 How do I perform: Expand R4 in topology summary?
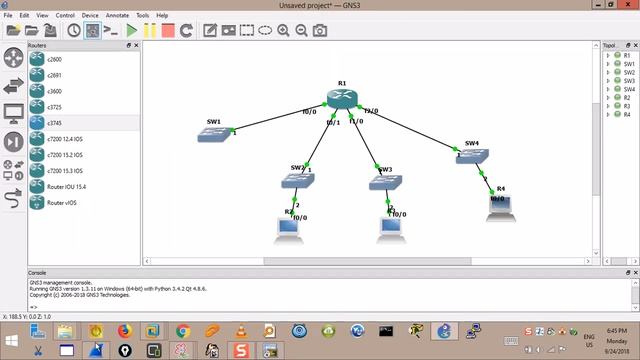608,115
